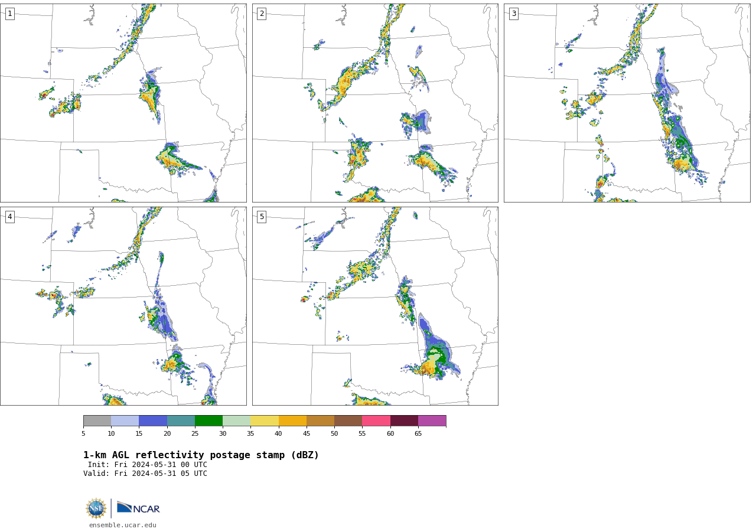This screenshot has width=756, height=532.
Task: Select the light blue 10-15 dBZ swatch
Action: click(125, 421)
